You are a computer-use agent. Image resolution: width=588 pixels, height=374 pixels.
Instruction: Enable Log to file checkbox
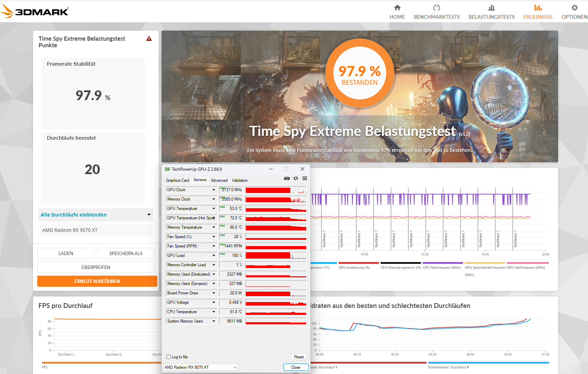pyautogui.click(x=169, y=357)
